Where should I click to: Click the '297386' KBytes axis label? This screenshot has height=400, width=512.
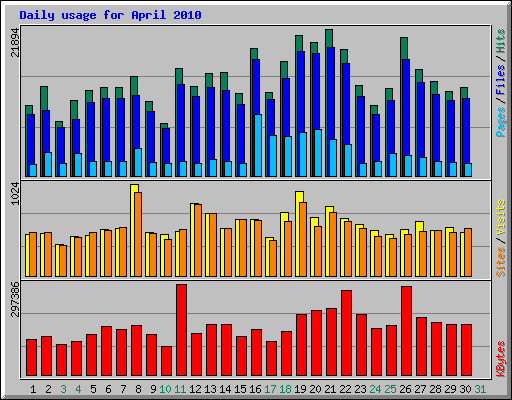click(15, 299)
